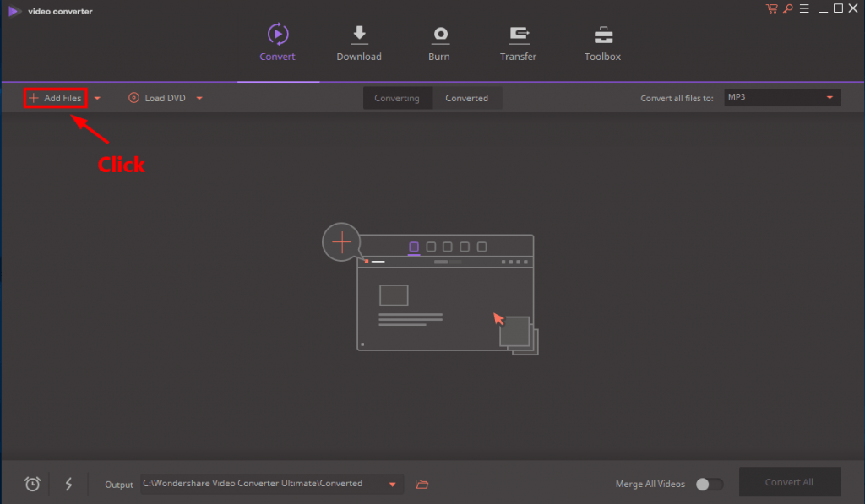Open the output path dropdown
Viewport: 865px width, 504px height.
(x=392, y=484)
